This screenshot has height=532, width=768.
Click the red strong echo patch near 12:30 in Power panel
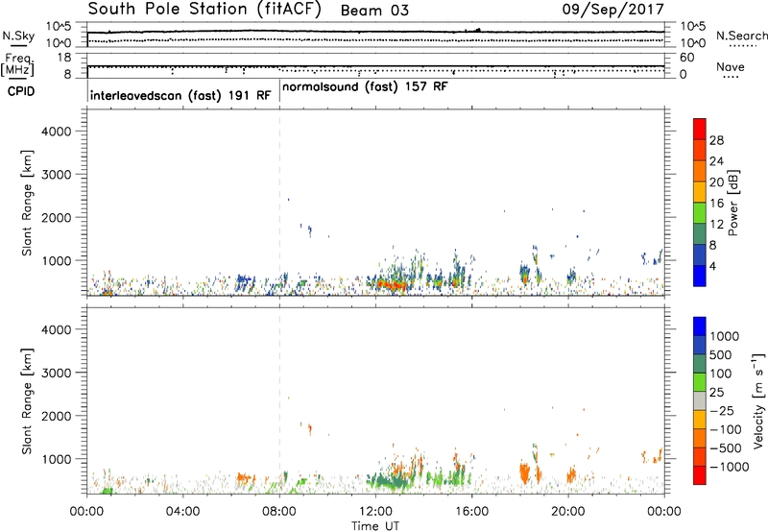(x=392, y=284)
